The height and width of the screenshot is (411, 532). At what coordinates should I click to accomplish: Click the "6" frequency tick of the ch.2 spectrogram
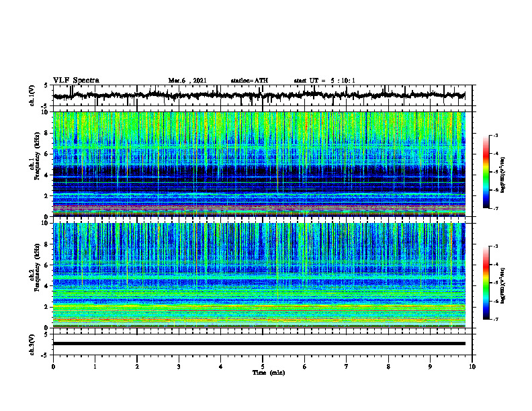pos(47,265)
